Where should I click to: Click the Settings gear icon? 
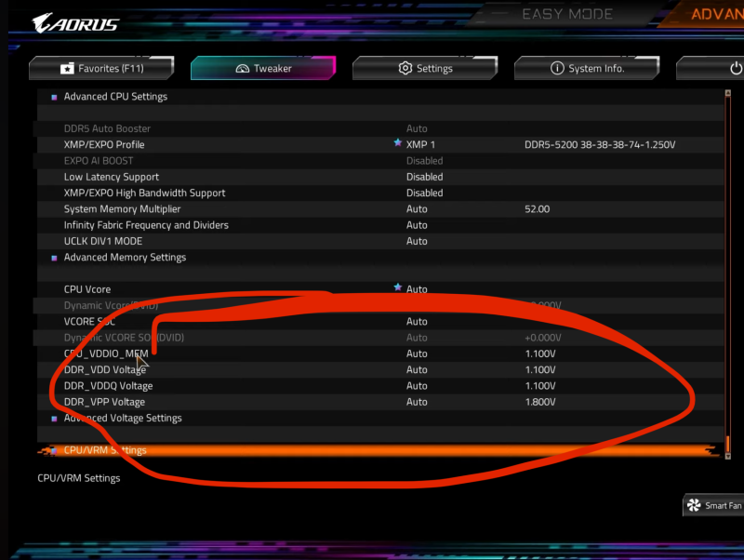(x=405, y=68)
